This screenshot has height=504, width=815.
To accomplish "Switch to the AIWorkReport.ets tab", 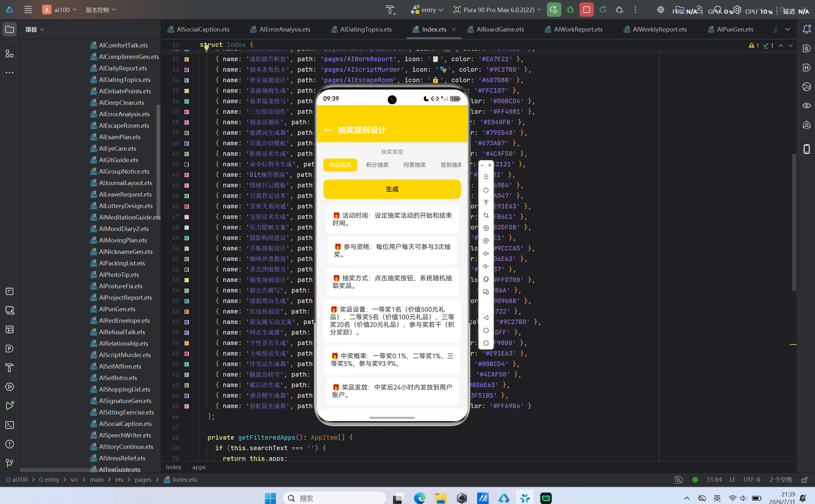I will point(574,29).
